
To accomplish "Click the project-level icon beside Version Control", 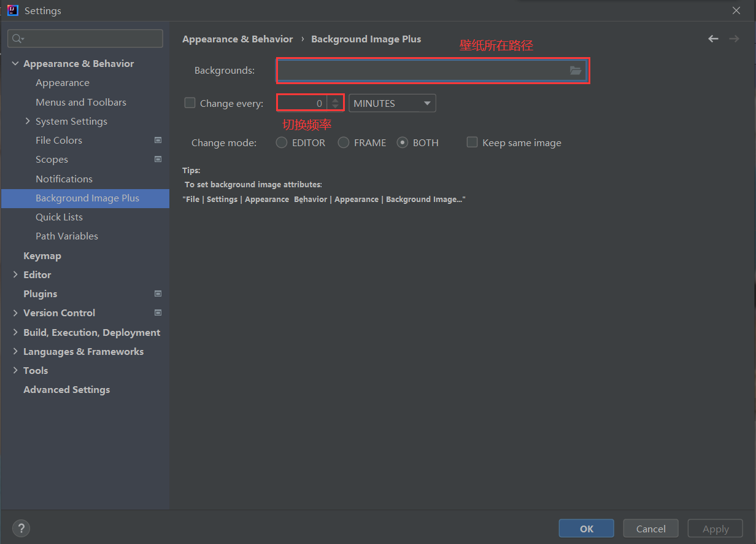I will click(x=158, y=313).
